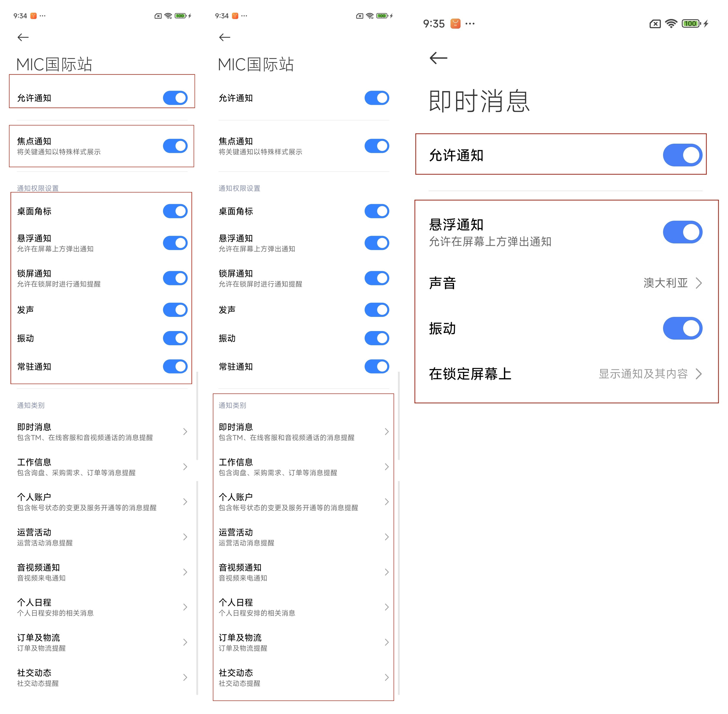Open 在锁定屏幕上 display option chevron
This screenshot has width=728, height=714.
[699, 374]
